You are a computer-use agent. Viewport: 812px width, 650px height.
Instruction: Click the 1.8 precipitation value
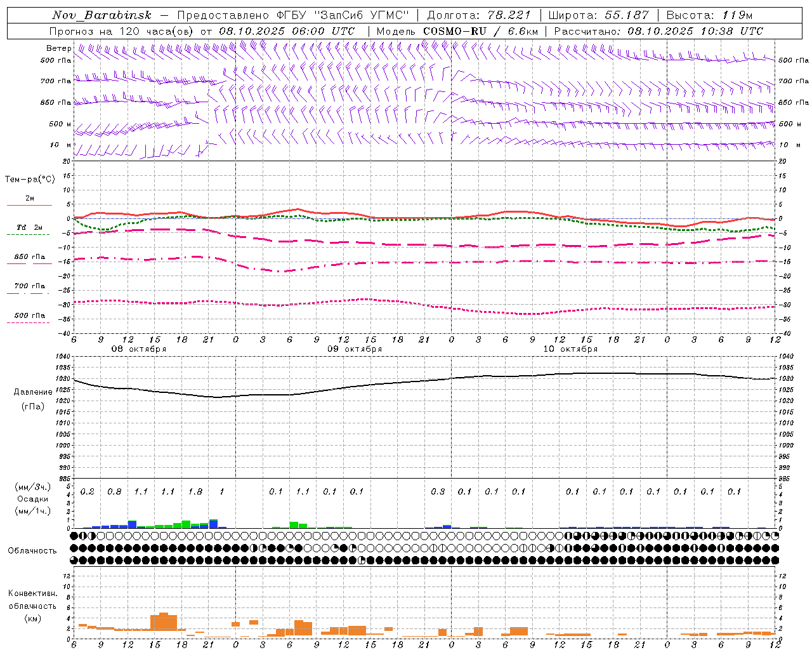195,492
